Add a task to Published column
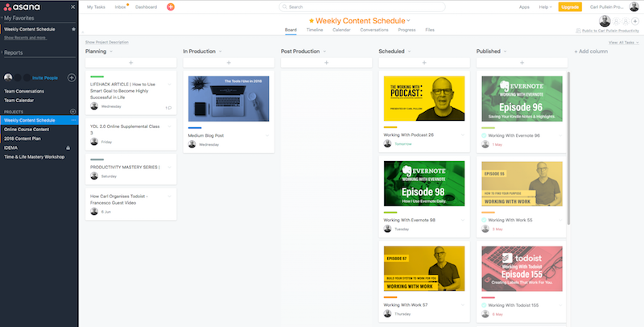The height and width of the screenshot is (327, 644). tap(522, 63)
